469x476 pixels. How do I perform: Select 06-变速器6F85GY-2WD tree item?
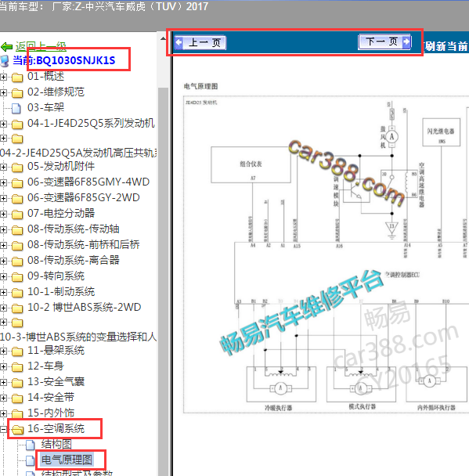pyautogui.click(x=84, y=197)
